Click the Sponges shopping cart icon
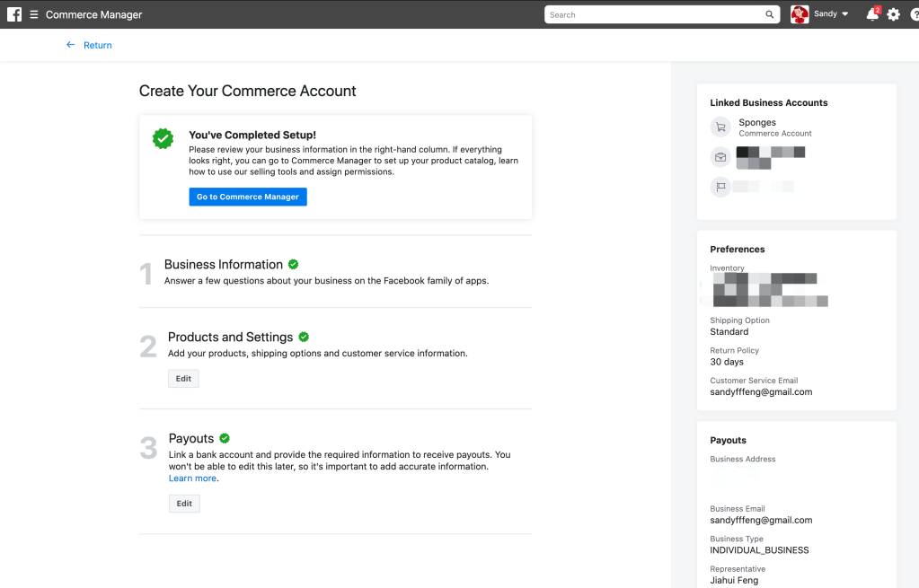Viewport: 919px width, 588px height. [x=720, y=127]
